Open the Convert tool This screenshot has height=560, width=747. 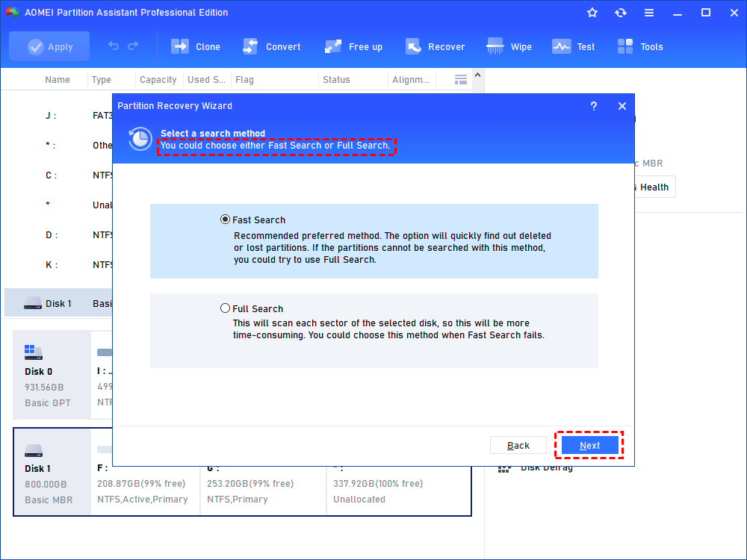(272, 46)
